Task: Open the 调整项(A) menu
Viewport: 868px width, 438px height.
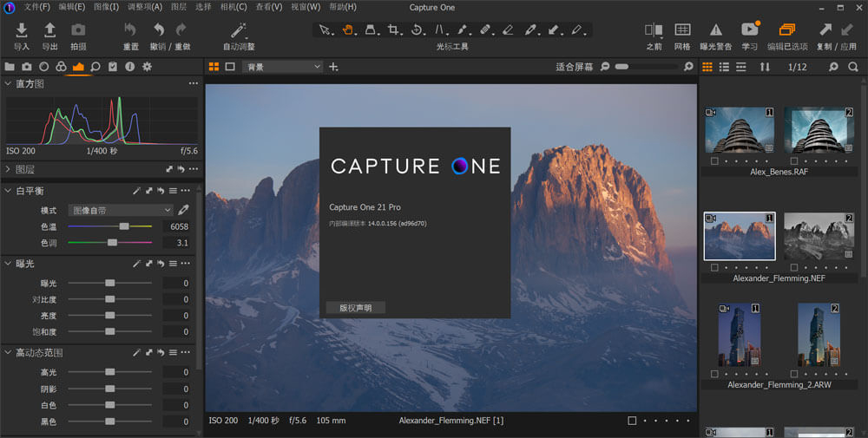Action: click(145, 7)
